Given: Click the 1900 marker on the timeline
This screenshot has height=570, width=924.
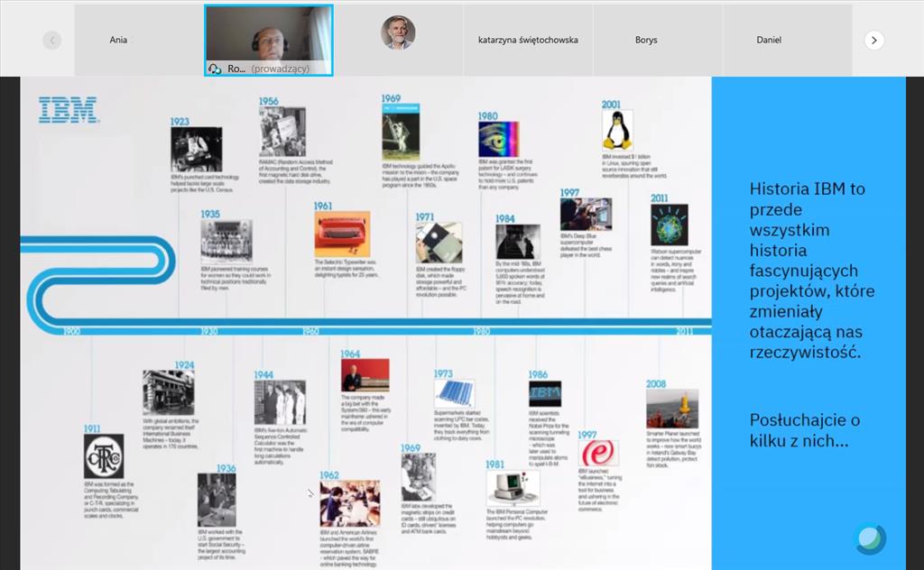Looking at the screenshot, I should pyautogui.click(x=71, y=331).
